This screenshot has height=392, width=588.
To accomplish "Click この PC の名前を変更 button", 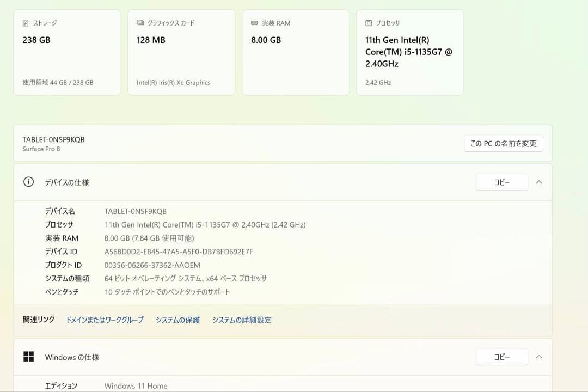I will [503, 143].
